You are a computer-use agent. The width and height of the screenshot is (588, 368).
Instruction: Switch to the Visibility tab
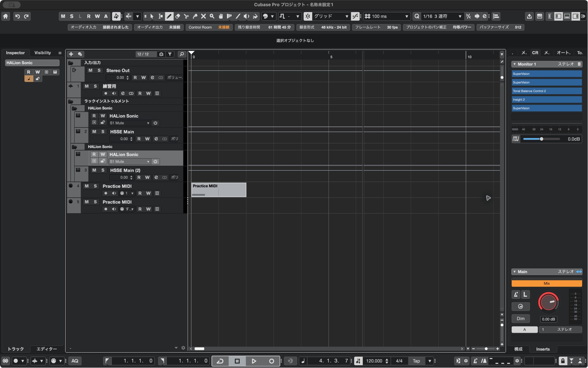[42, 53]
